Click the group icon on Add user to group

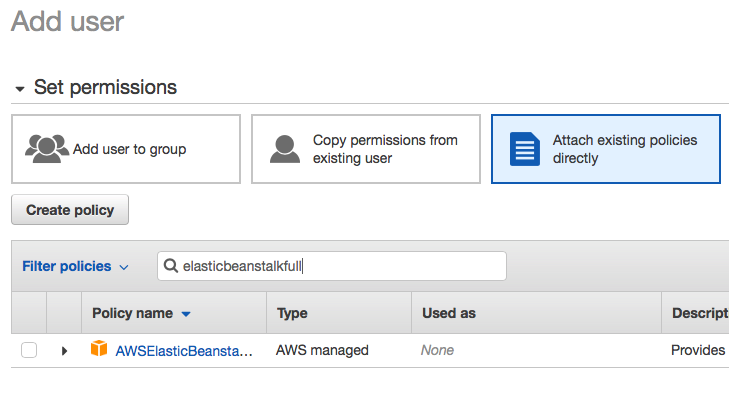[x=46, y=149]
